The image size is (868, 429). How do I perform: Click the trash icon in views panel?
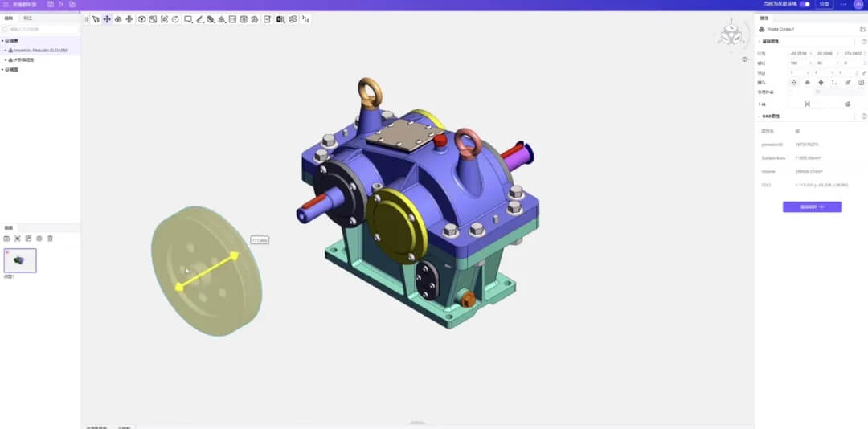[50, 239]
